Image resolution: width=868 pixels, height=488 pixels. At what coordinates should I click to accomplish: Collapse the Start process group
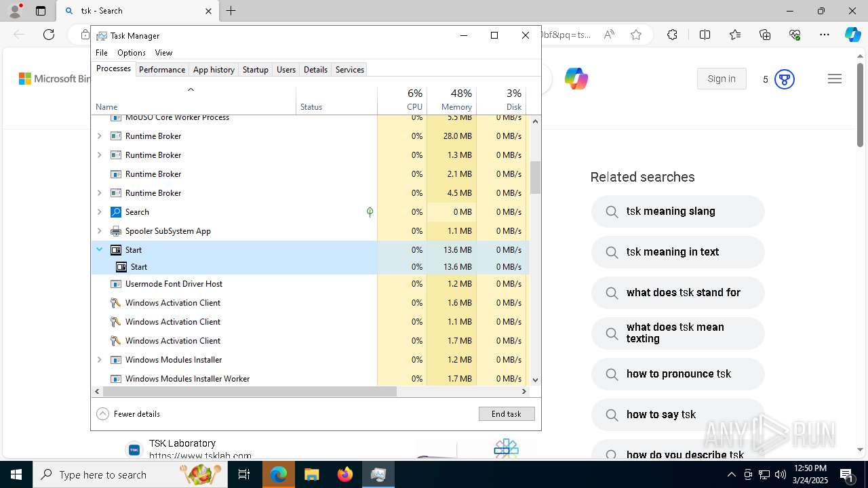(100, 249)
